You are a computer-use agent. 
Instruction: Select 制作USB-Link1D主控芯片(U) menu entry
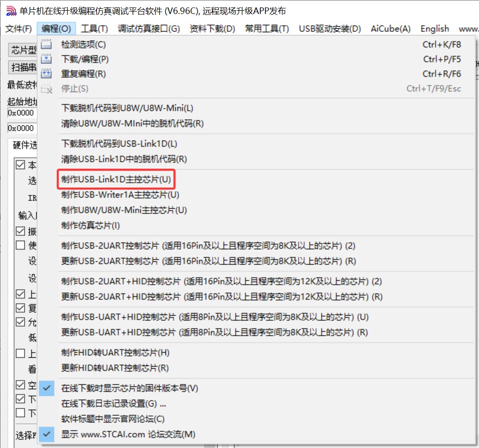pyautogui.click(x=116, y=179)
